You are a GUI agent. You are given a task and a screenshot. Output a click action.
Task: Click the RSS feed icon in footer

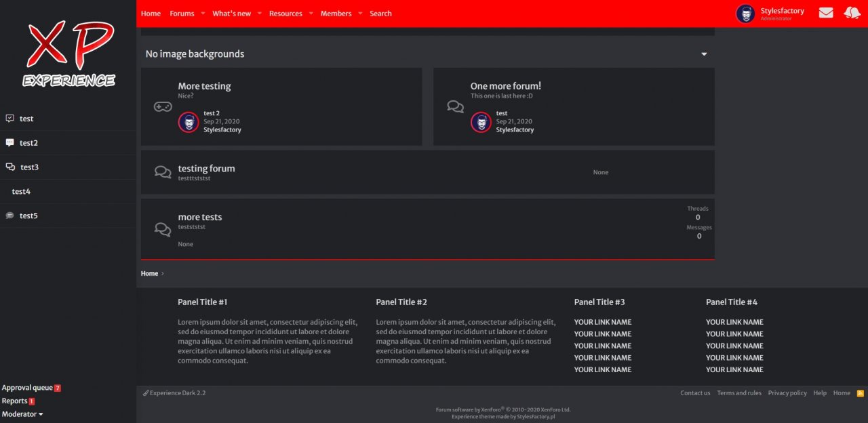pos(861,393)
